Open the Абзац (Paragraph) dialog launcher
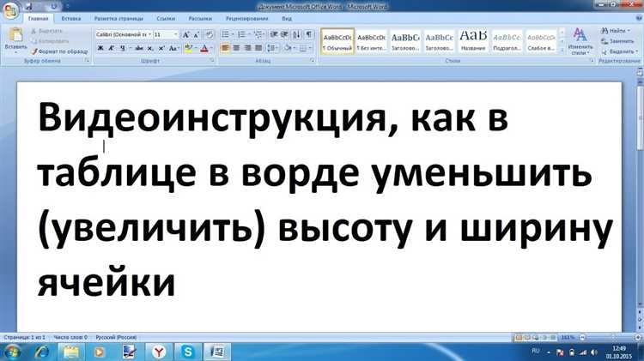Screen dimensions: 644x361 [313, 60]
